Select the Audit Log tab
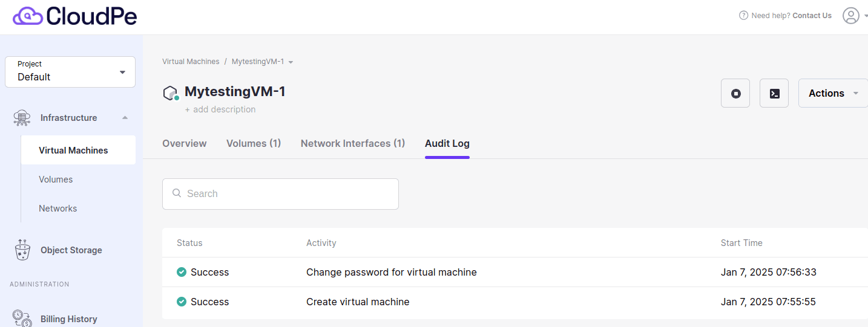 447,143
